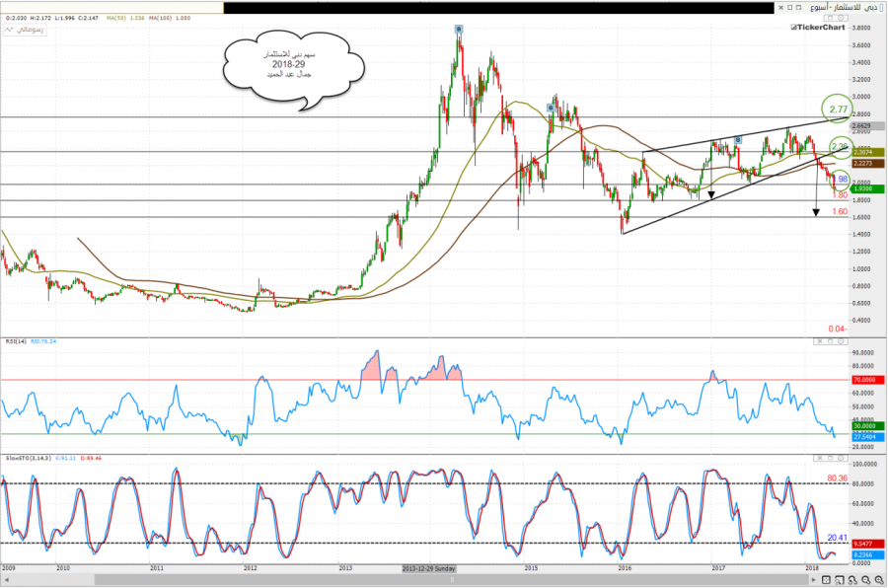Click the blue 8.2366 stochastic value tag
This screenshot has height=588, width=888.
pyautogui.click(x=867, y=555)
